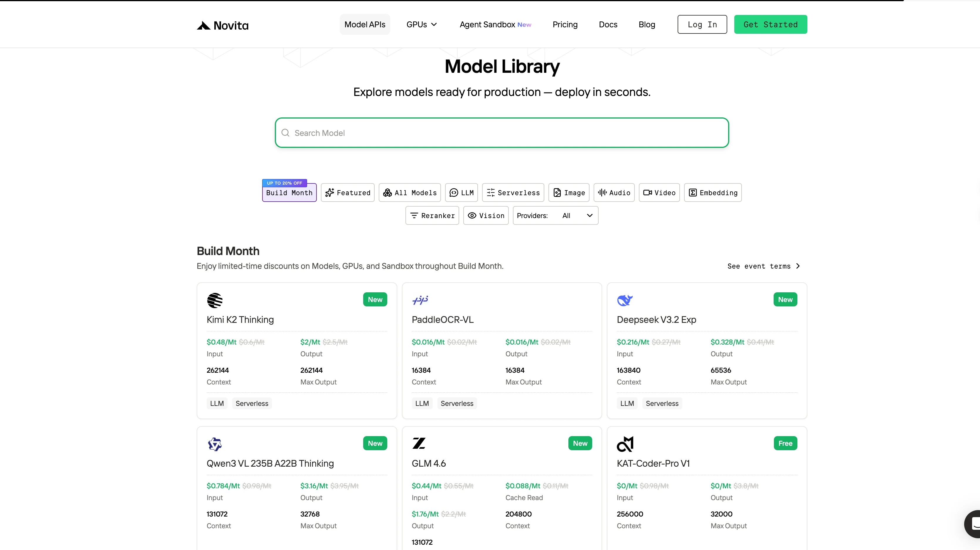
Task: Click the Qwen3 VL 235B logo icon
Action: [x=215, y=444]
